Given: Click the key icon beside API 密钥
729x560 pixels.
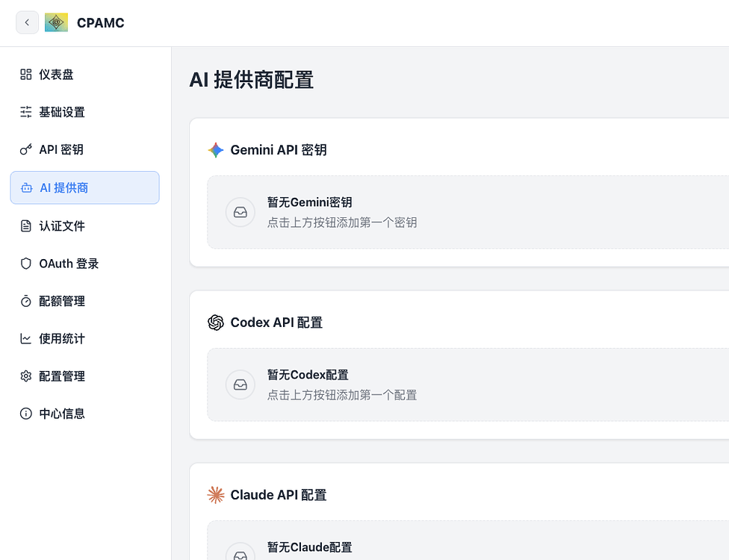Looking at the screenshot, I should [x=26, y=149].
